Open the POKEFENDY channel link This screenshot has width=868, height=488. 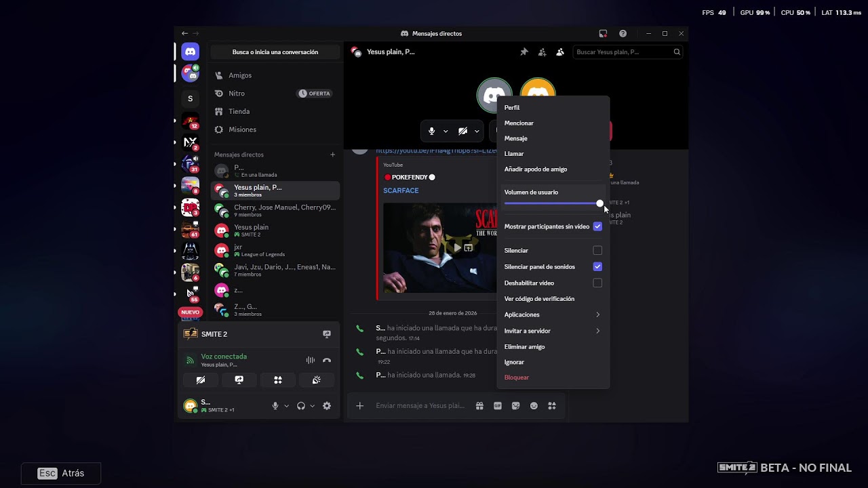click(x=410, y=178)
